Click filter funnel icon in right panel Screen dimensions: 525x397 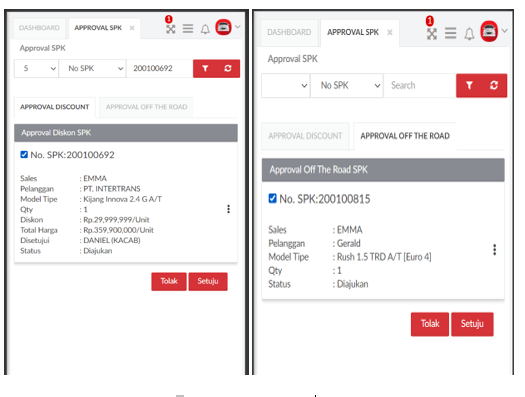point(469,85)
